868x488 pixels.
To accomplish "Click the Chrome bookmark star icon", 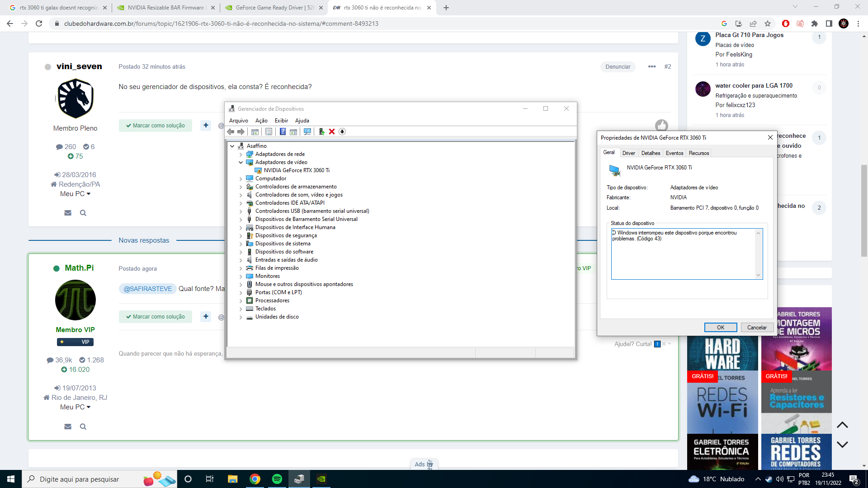I will pyautogui.click(x=768, y=23).
